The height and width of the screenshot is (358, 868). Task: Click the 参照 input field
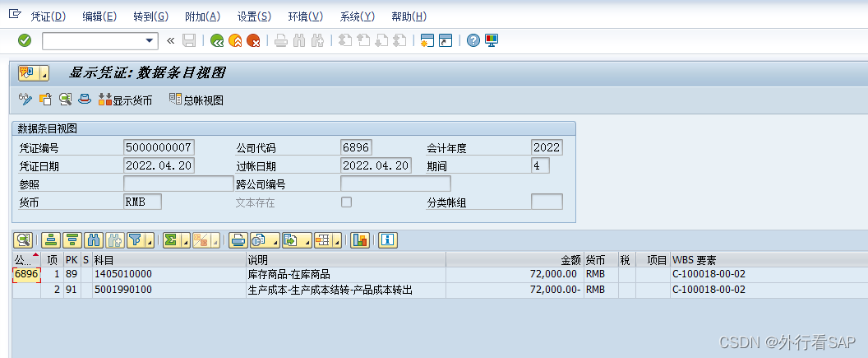click(x=178, y=184)
